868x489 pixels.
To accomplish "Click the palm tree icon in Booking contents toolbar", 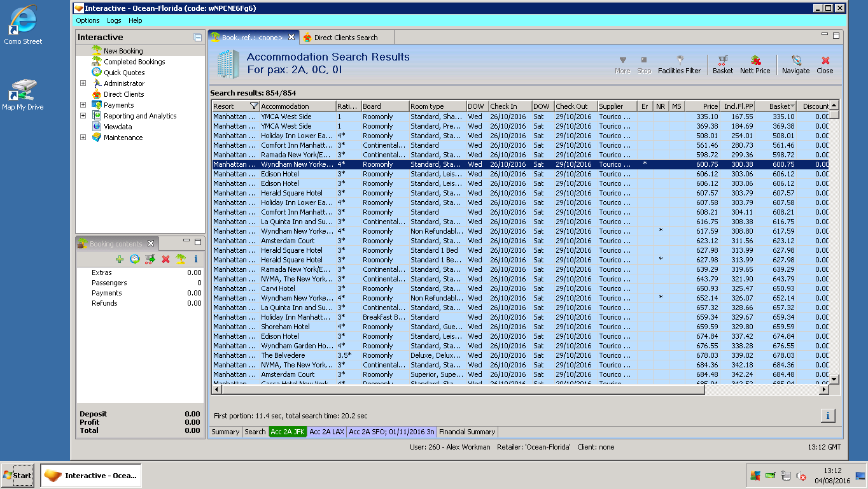I will point(181,259).
